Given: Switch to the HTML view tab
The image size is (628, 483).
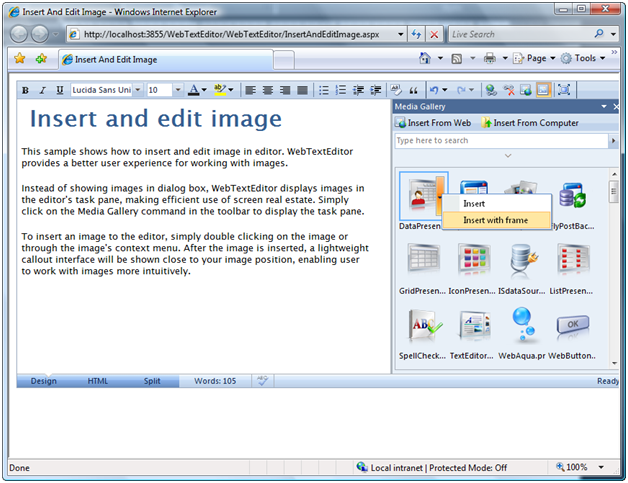Looking at the screenshot, I should pyautogui.click(x=98, y=381).
